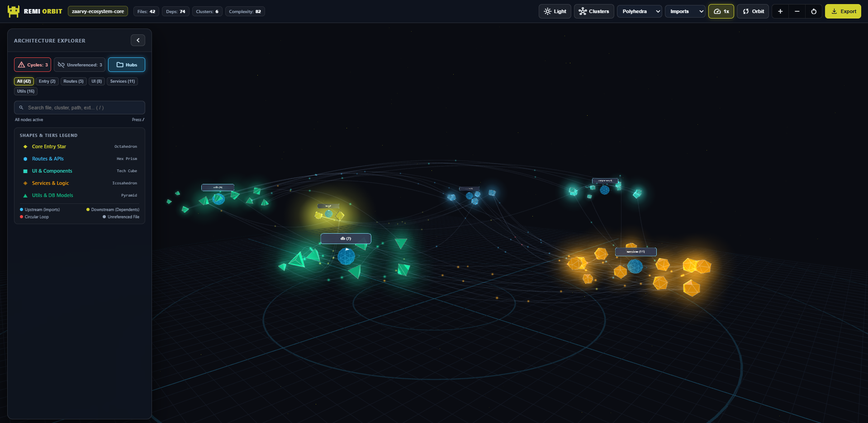This screenshot has height=423, width=868.
Task: Click the Deps: 74 stat chip
Action: tap(175, 11)
